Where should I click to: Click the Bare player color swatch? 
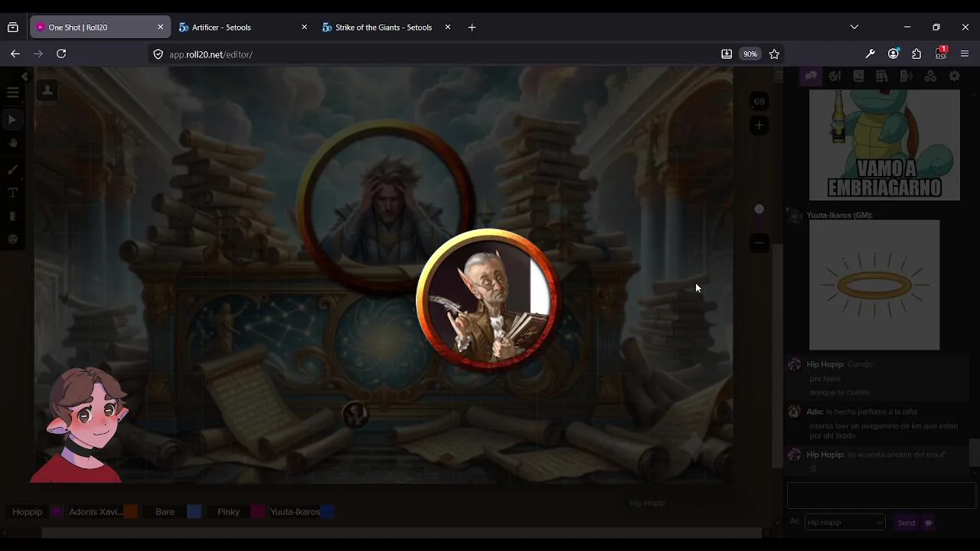[194, 512]
